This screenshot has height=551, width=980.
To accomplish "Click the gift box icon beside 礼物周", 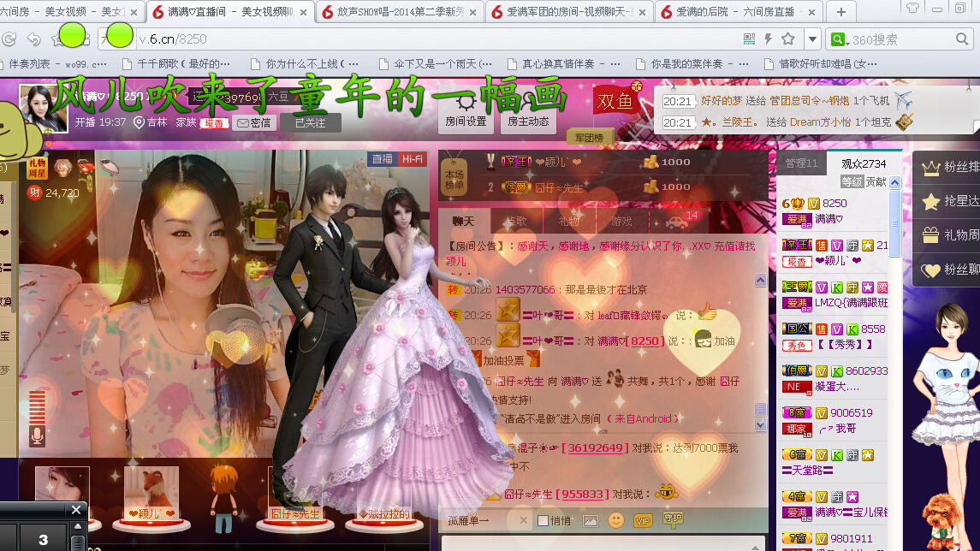I will (x=930, y=235).
